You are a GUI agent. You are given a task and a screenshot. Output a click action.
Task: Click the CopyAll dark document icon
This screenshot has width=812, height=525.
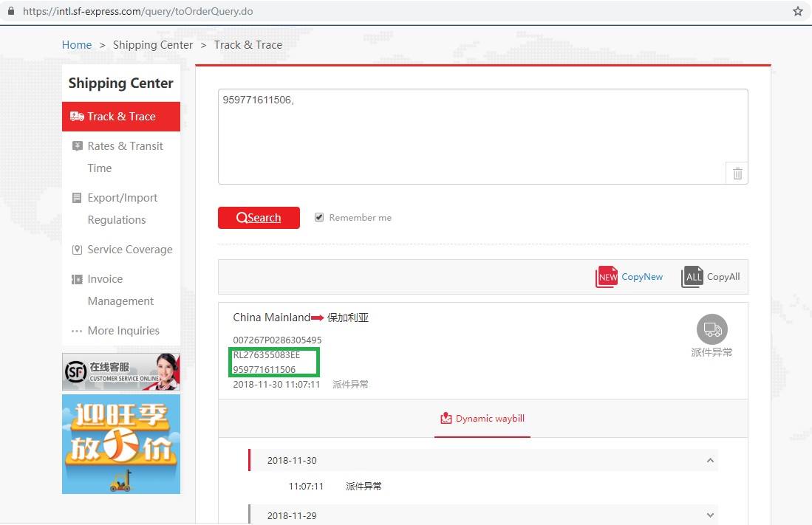[x=692, y=277]
